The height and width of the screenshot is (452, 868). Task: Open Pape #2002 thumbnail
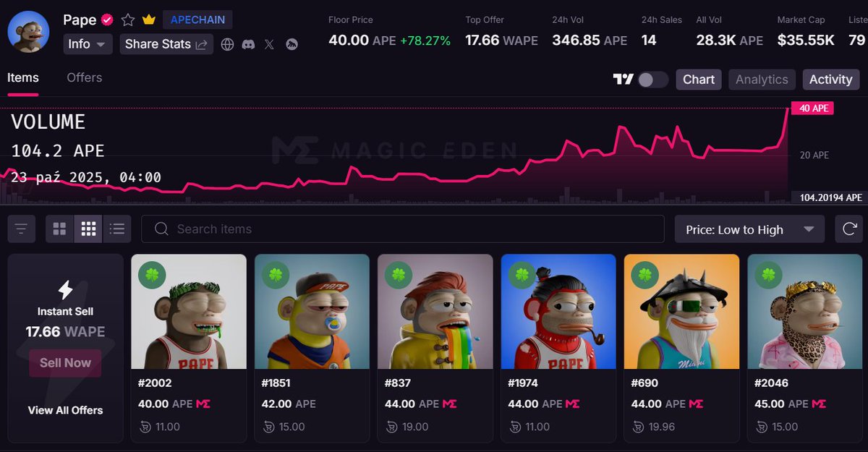point(189,312)
